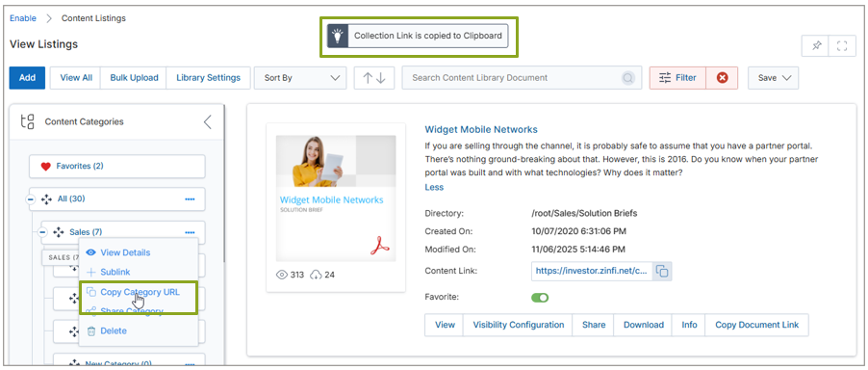Image resolution: width=868 pixels, height=370 pixels.
Task: Open the Save dropdown
Action: (x=774, y=78)
